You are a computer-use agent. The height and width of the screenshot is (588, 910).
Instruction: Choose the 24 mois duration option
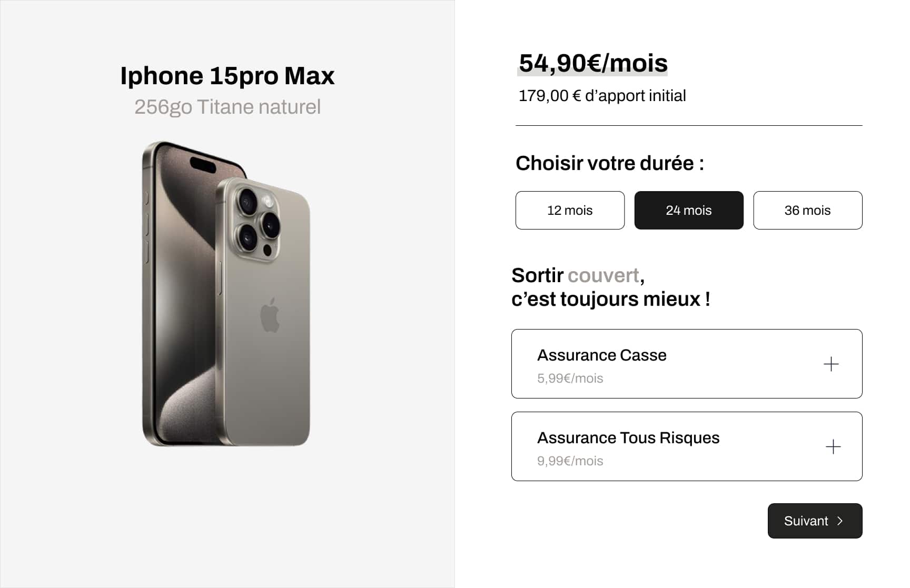click(x=688, y=210)
